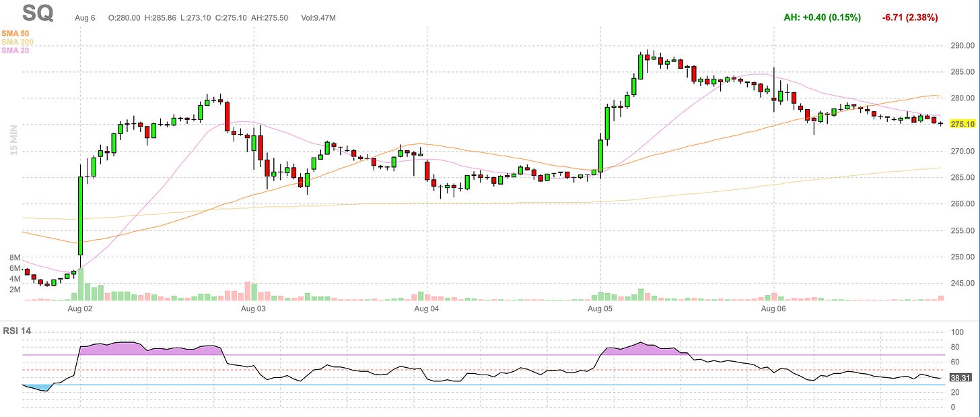The image size is (980, 417).
Task: Click the 250.00 price axis label
Action: (x=963, y=257)
